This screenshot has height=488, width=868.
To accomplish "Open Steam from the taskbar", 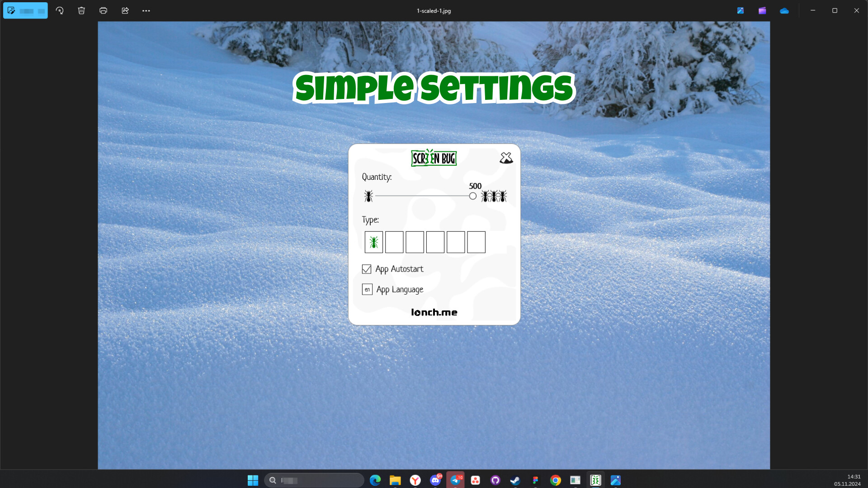I will click(x=515, y=480).
